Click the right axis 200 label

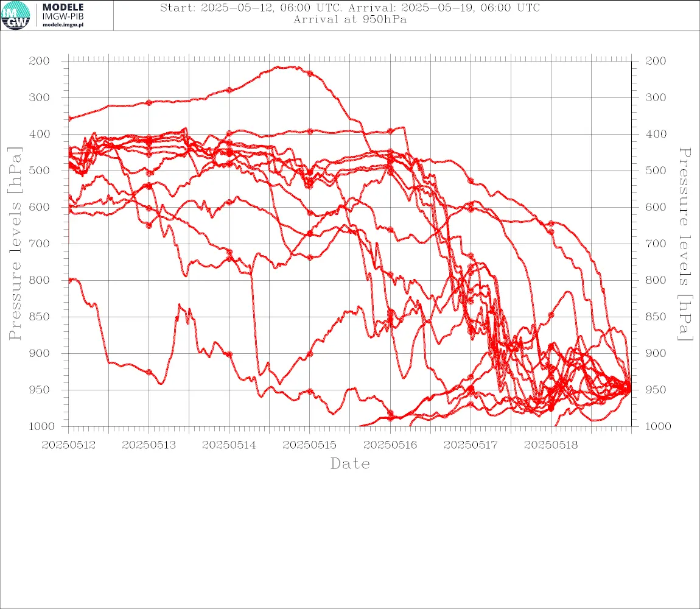click(x=656, y=61)
